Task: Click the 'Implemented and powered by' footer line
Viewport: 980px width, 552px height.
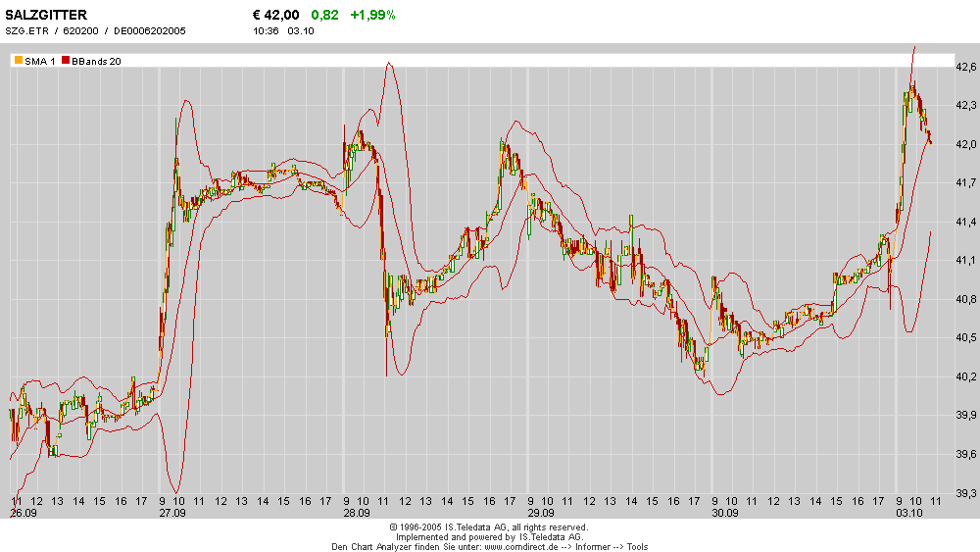Action: click(489, 537)
